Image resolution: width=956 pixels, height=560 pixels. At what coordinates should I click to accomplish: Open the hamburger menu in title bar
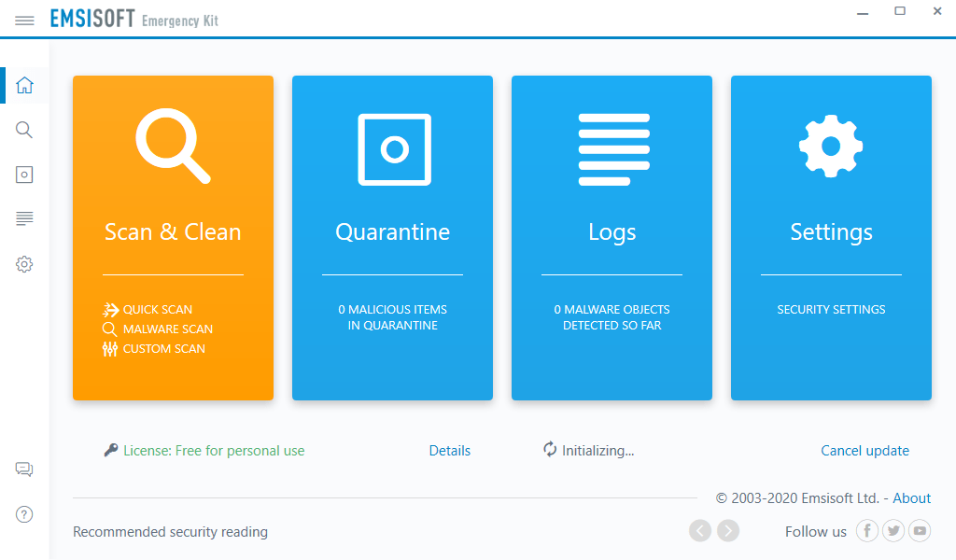[25, 20]
